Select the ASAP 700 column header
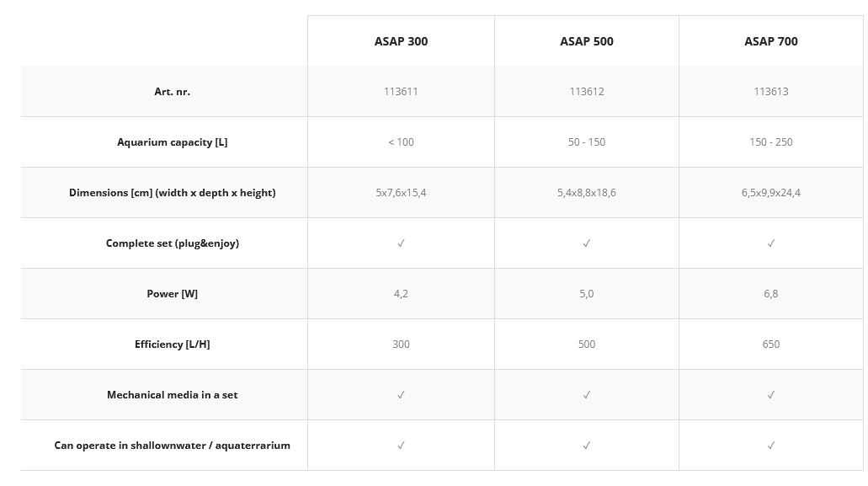This screenshot has height=486, width=868. pos(771,41)
